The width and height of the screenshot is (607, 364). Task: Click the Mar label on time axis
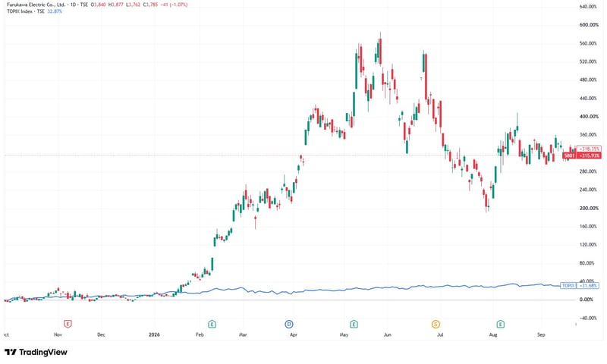point(243,334)
